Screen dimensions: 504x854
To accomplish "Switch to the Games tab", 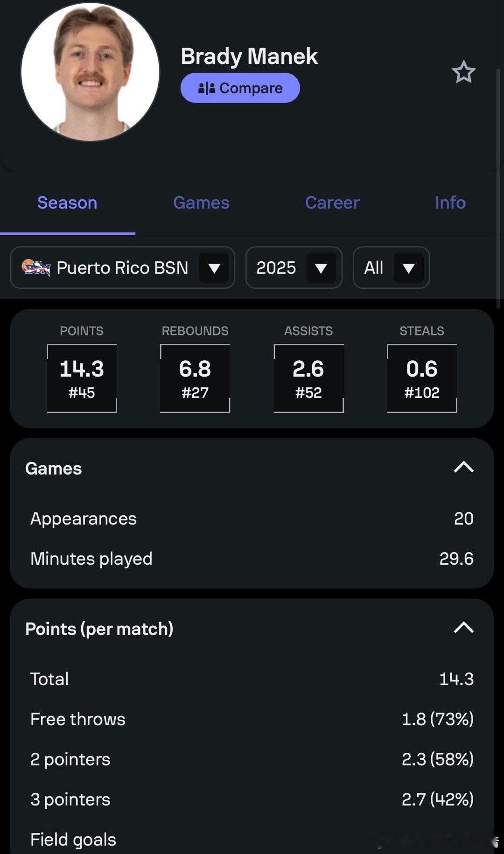I will coord(201,203).
